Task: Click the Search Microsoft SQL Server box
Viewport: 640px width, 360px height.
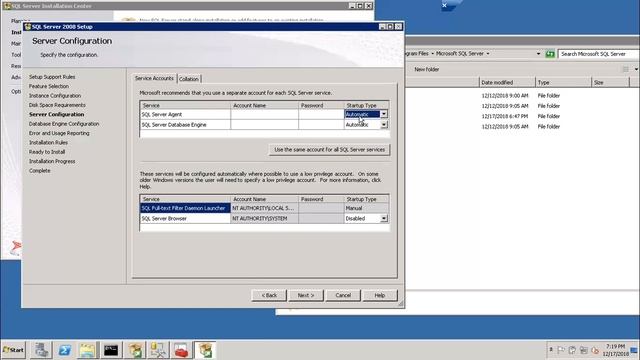Action: (598, 54)
